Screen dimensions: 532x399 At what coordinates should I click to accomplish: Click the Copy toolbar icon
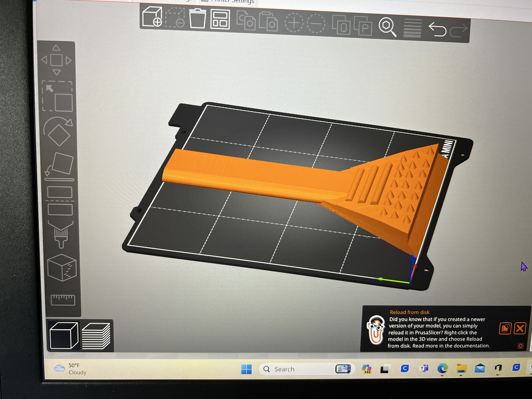tap(246, 21)
